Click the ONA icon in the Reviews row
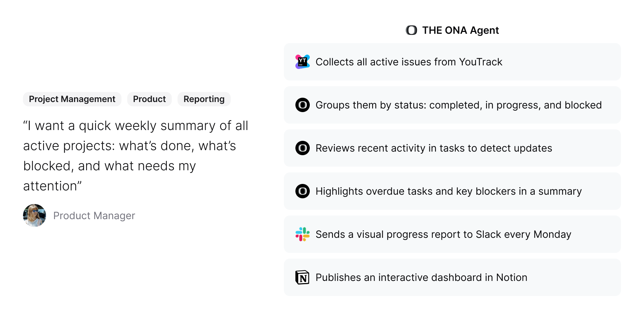Viewport: 644px width, 319px height. coord(302,148)
